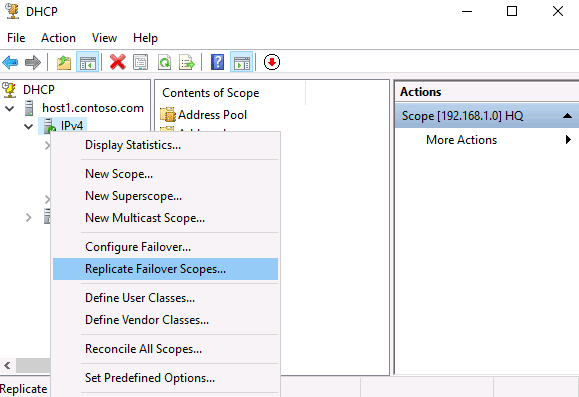Viewport: 579px width, 397px height.
Task: Click More Actions in Actions pane
Action: click(x=461, y=140)
